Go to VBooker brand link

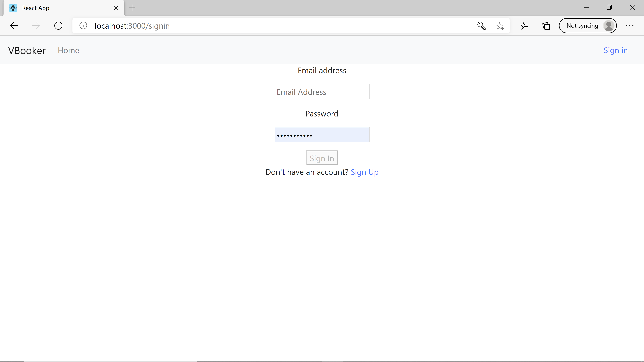(27, 50)
